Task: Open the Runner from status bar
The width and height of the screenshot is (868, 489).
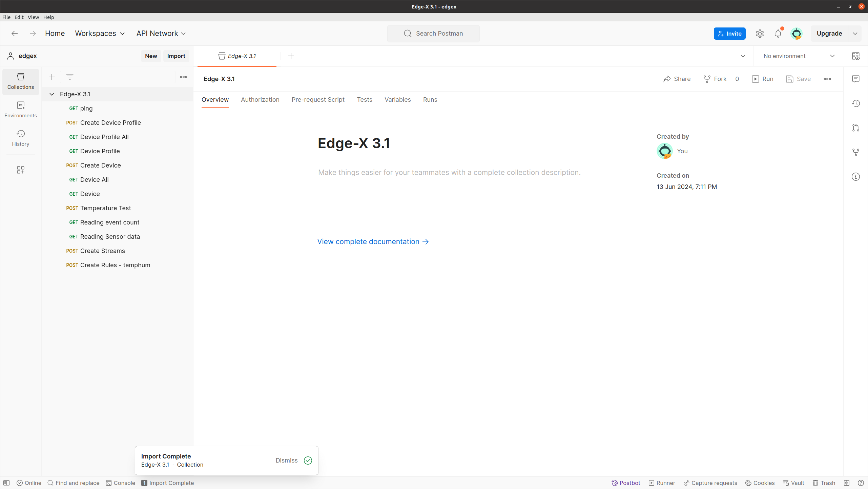Action: 662,483
